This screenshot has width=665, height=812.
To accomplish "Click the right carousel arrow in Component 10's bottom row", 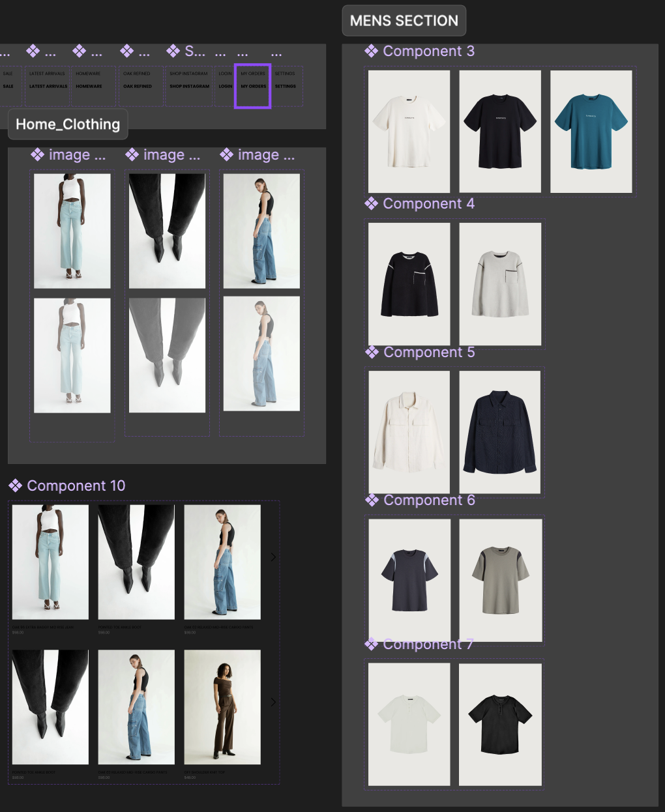I will pyautogui.click(x=273, y=702).
